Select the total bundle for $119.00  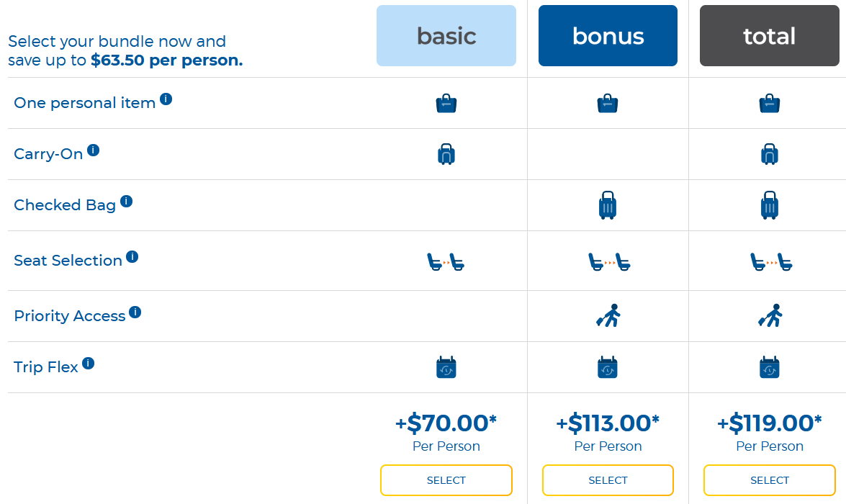pos(770,480)
